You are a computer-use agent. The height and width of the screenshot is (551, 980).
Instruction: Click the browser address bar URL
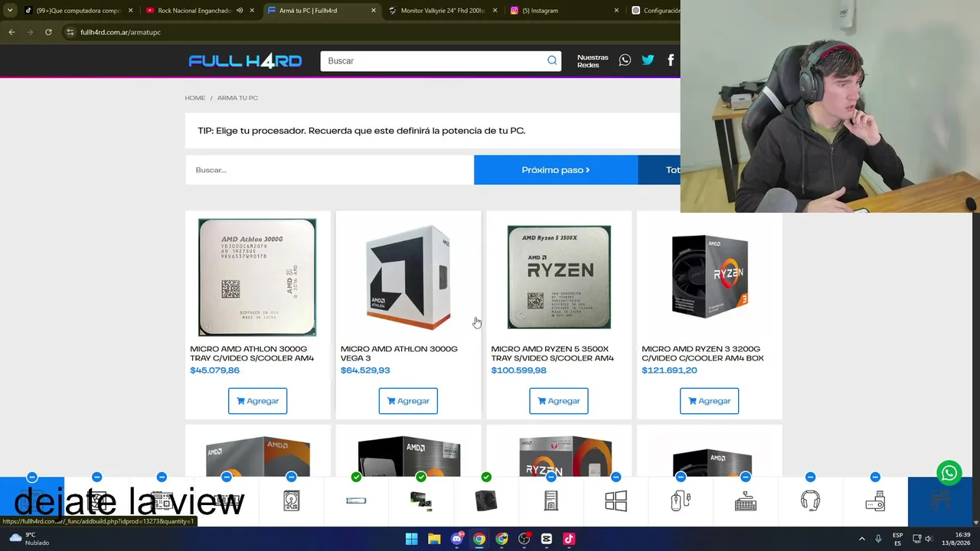point(120,32)
